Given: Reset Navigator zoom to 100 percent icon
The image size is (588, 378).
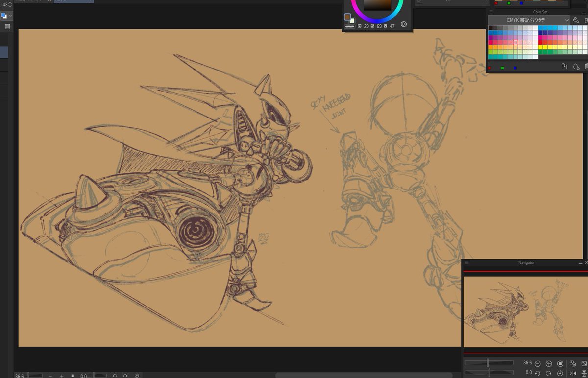Looking at the screenshot, I should pyautogui.click(x=560, y=363).
